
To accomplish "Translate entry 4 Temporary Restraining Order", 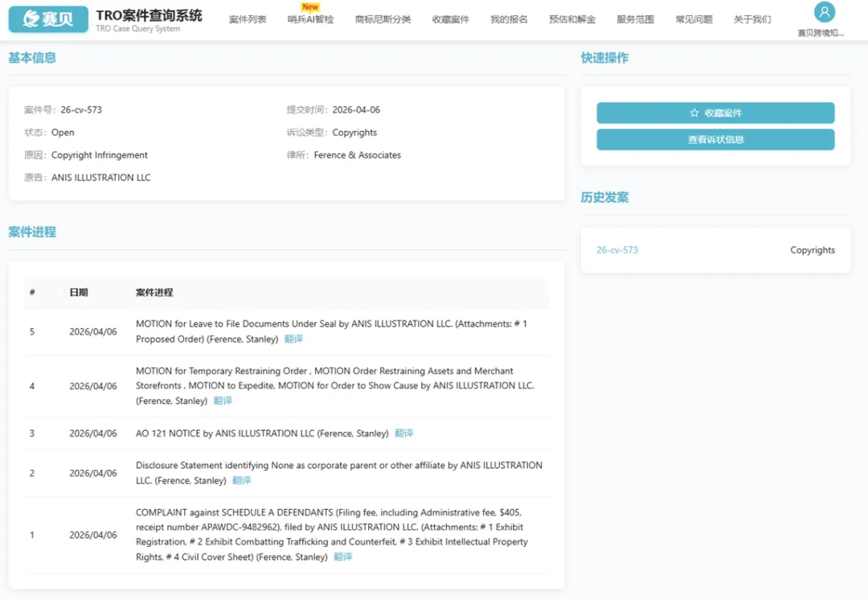I will point(223,401).
